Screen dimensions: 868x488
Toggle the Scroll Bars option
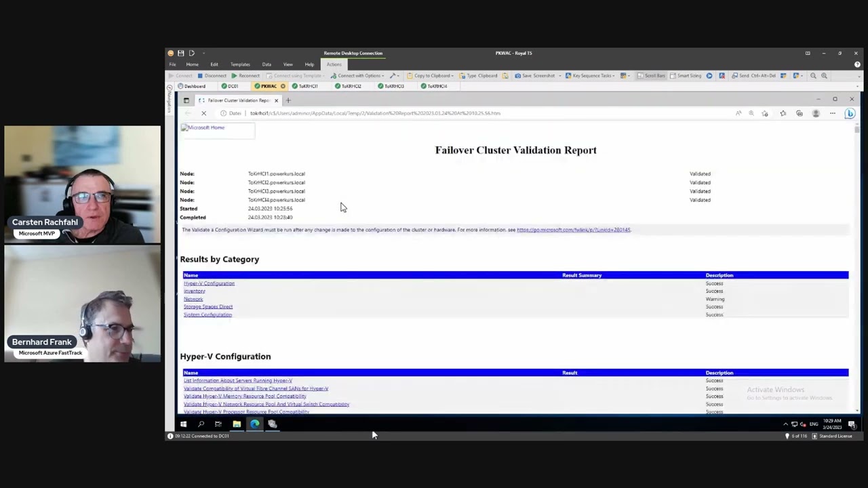(651, 76)
